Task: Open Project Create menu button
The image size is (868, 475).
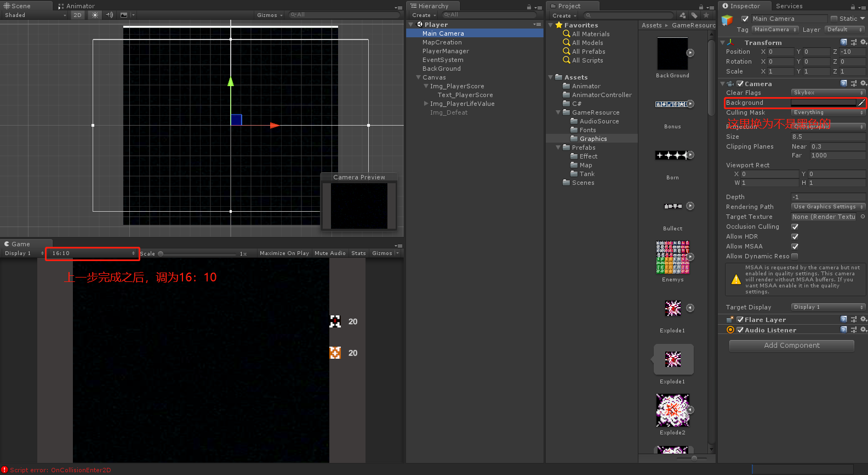Action: [564, 16]
